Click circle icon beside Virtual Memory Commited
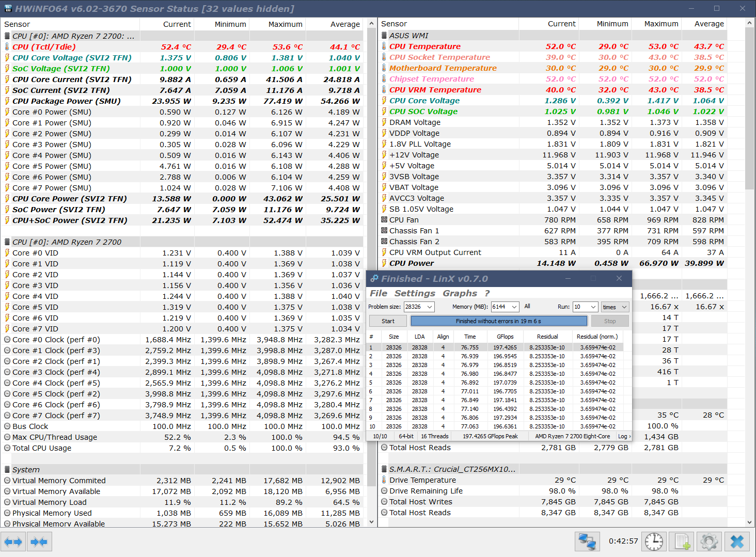Image resolution: width=756 pixels, height=557 pixels. pos(7,481)
